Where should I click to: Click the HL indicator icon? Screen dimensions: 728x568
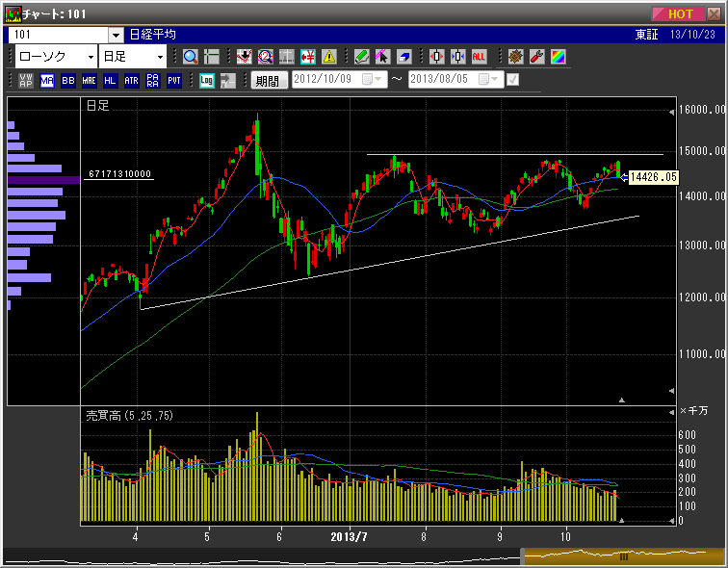(111, 81)
